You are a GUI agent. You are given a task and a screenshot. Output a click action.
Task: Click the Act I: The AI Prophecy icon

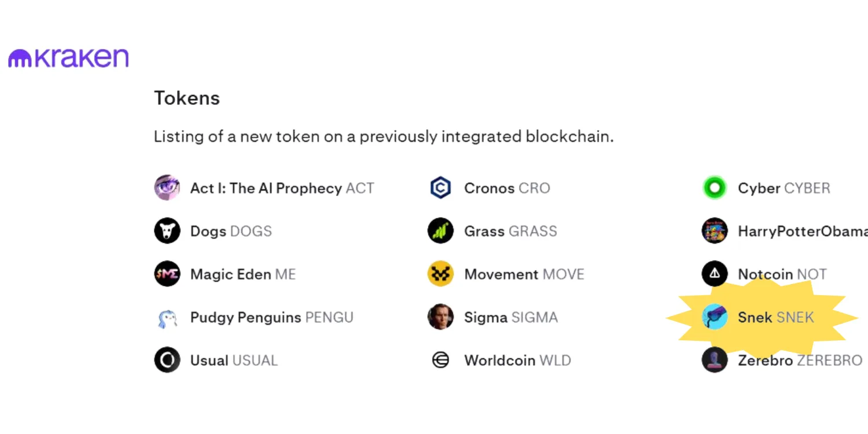click(167, 188)
